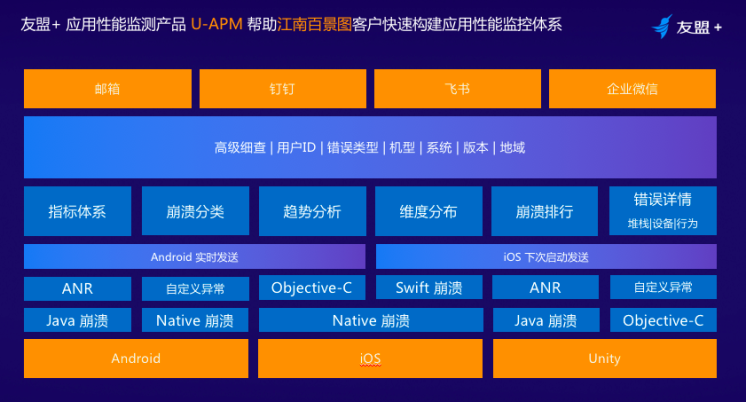The height and width of the screenshot is (402, 746).
Task: Select Native 崩溃 box above Android
Action: coord(195,320)
